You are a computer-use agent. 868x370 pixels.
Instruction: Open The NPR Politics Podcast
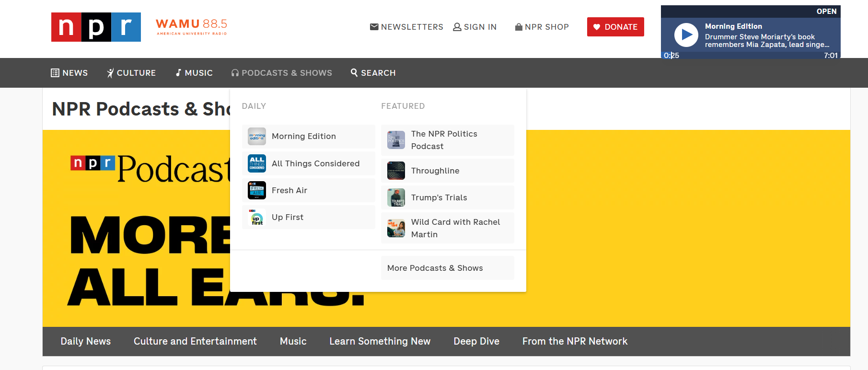point(448,140)
